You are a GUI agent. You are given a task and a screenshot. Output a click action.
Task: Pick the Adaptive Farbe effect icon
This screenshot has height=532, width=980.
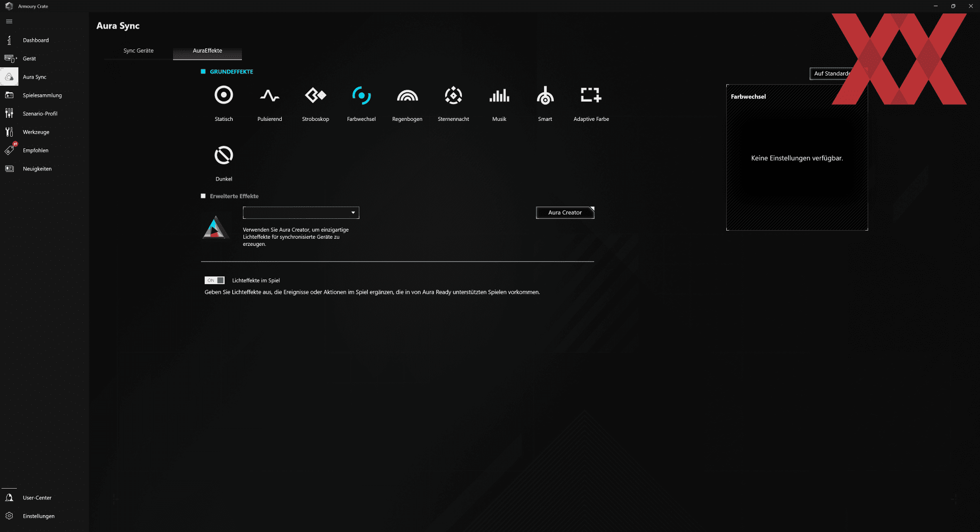591,95
